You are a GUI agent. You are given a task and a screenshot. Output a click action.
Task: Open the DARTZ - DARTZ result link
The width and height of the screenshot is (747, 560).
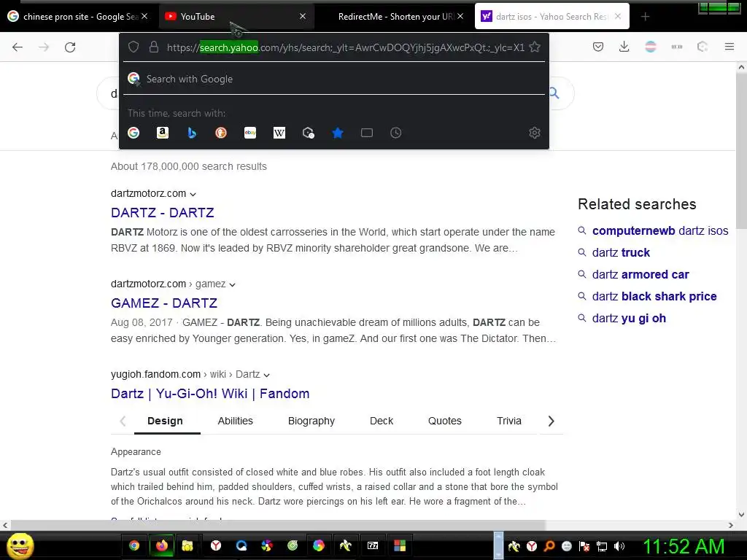pyautogui.click(x=163, y=212)
